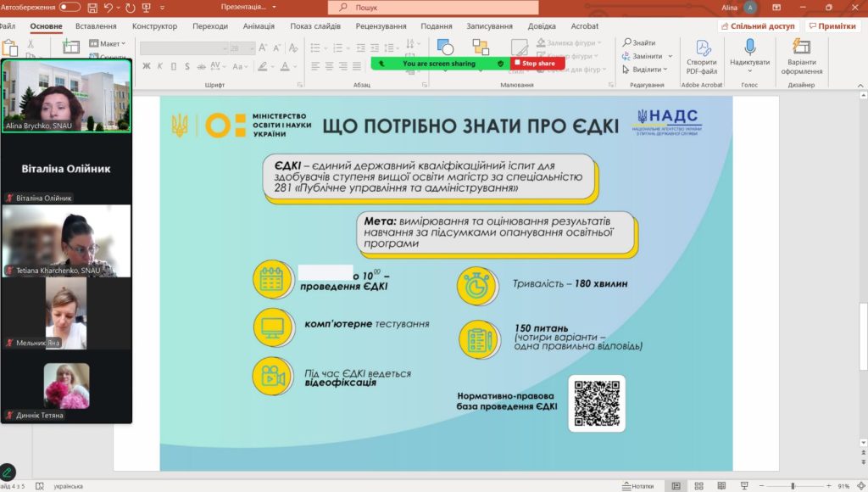Viewport: 868px width, 492px height.
Task: Click the Share (Спільний доступ) button
Action: pyautogui.click(x=758, y=26)
